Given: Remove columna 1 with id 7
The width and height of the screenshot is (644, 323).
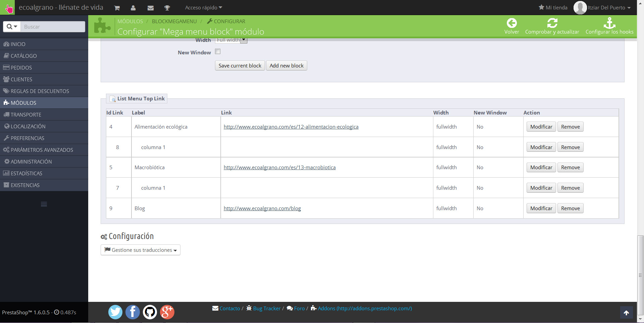Looking at the screenshot, I should [x=570, y=188].
